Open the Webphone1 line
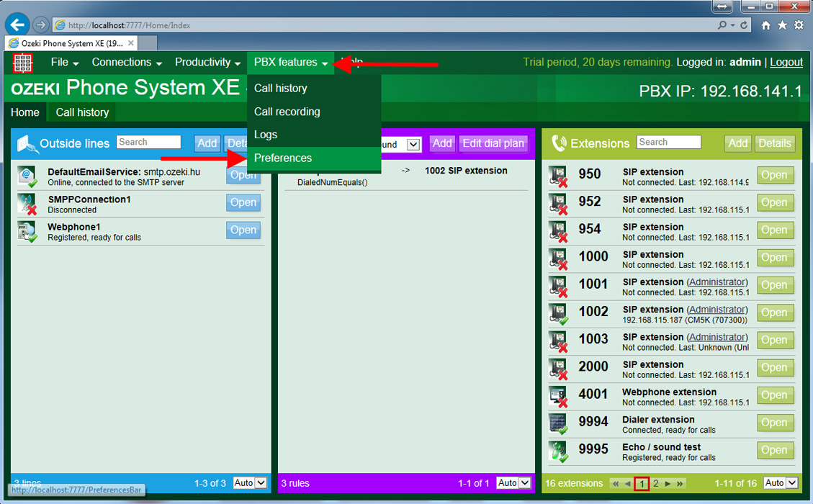The image size is (813, 504). (243, 230)
